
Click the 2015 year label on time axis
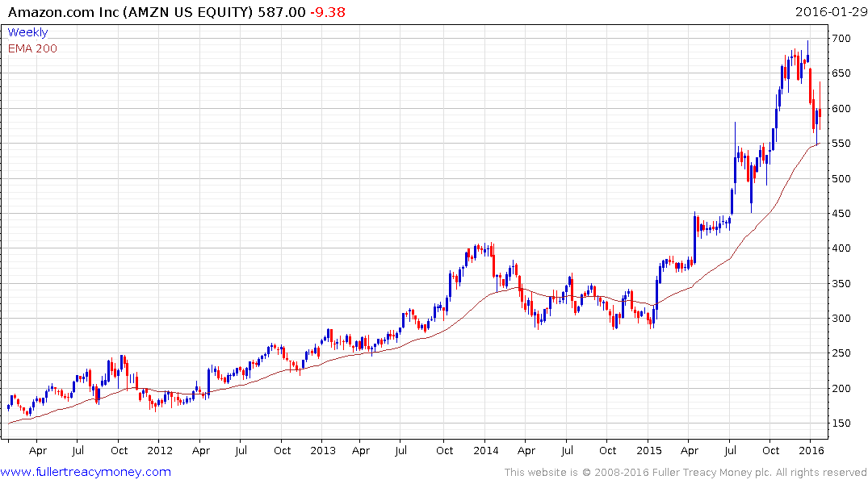(x=649, y=450)
